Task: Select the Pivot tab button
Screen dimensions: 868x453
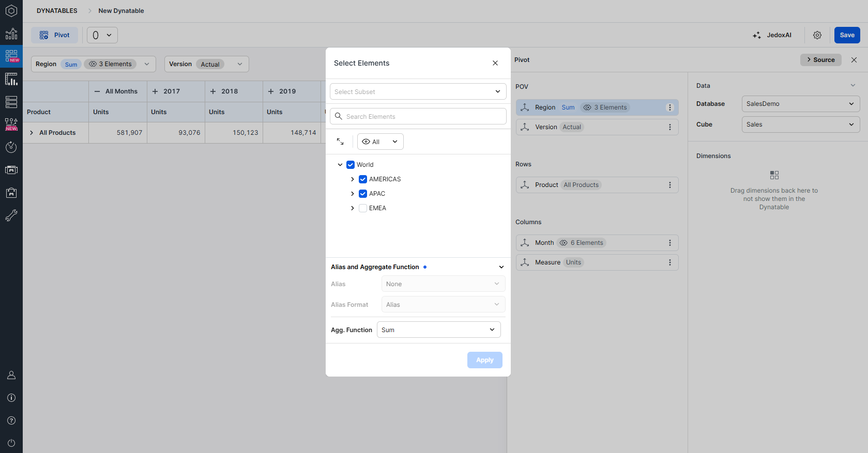Action: tap(54, 35)
